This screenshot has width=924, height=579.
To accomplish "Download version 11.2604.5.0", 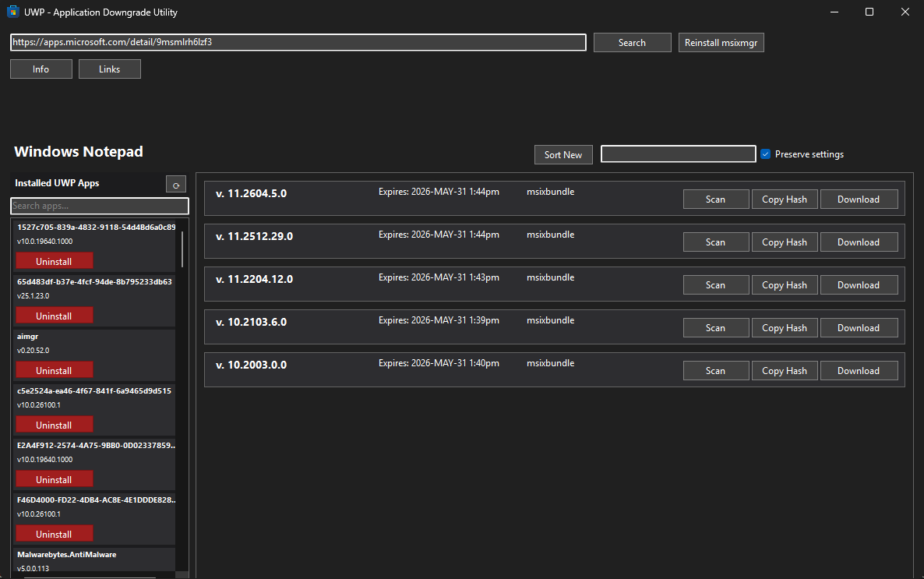I will point(859,199).
